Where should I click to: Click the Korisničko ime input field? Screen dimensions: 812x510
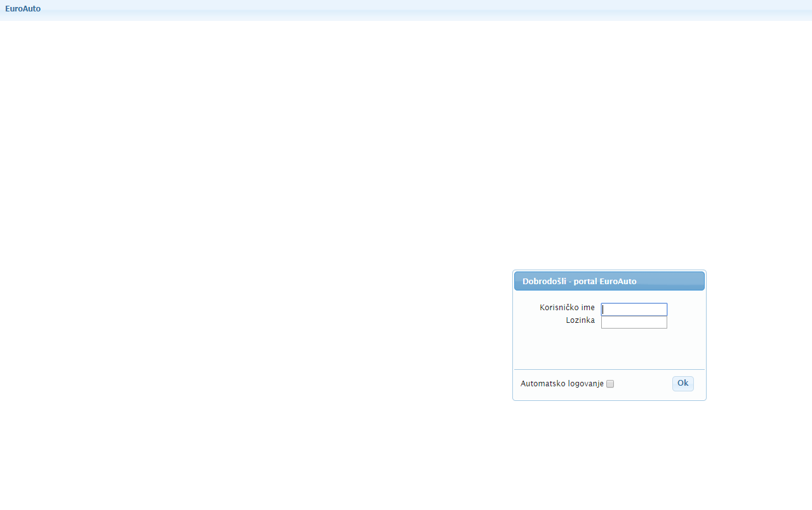click(x=634, y=310)
